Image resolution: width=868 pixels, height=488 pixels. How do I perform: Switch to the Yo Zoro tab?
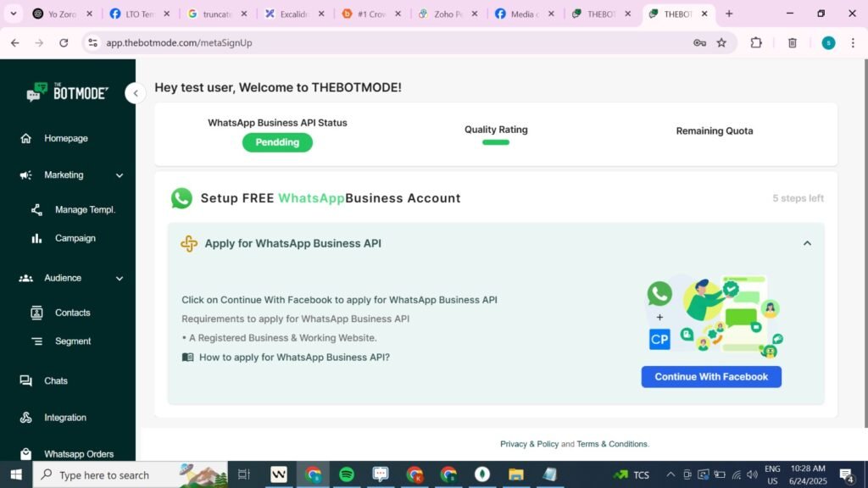[62, 14]
